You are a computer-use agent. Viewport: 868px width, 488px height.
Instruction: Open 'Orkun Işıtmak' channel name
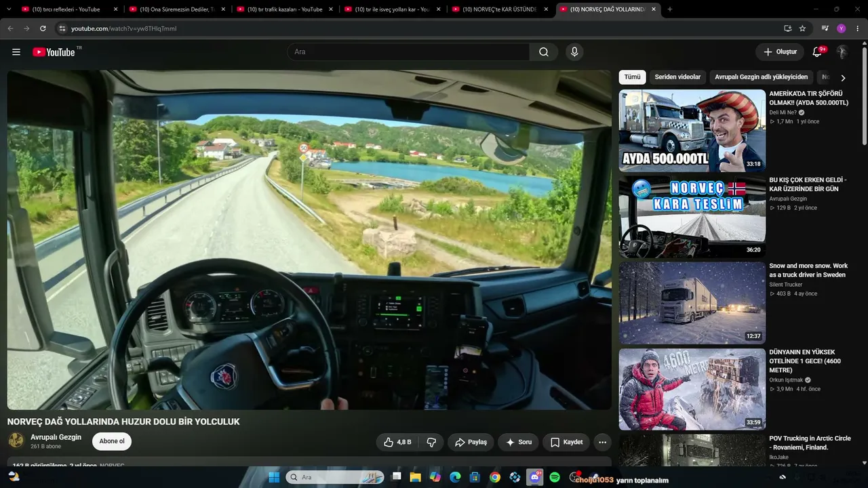tap(786, 380)
